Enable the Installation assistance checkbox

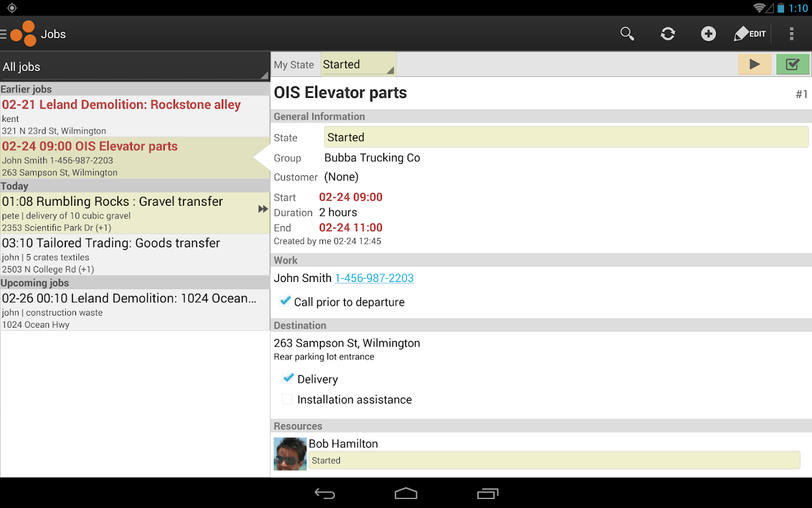(287, 399)
